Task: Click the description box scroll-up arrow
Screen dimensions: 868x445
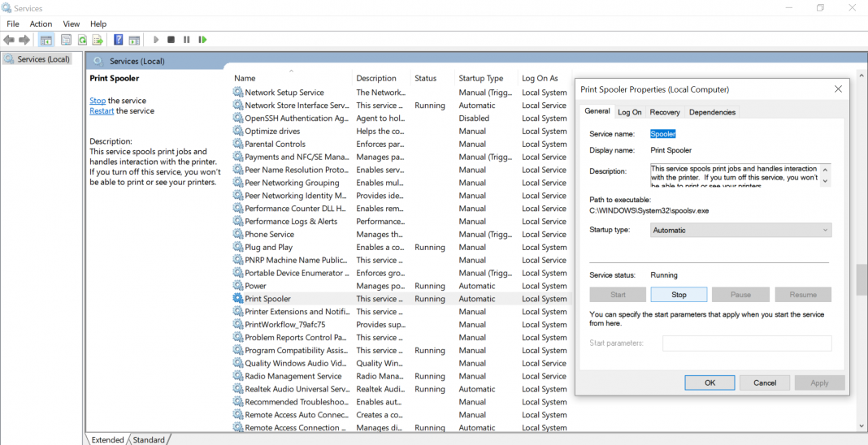Action: coord(825,170)
